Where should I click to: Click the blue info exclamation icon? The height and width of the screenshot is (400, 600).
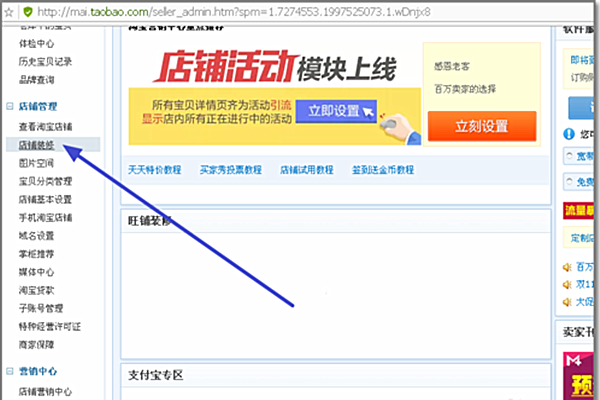coord(569,134)
